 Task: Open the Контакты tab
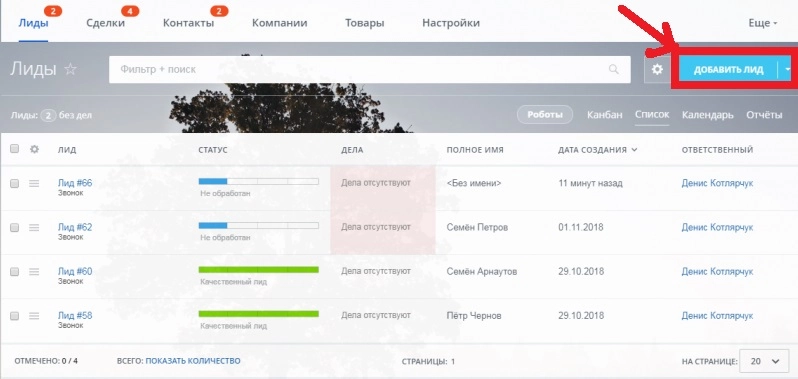[x=188, y=23]
